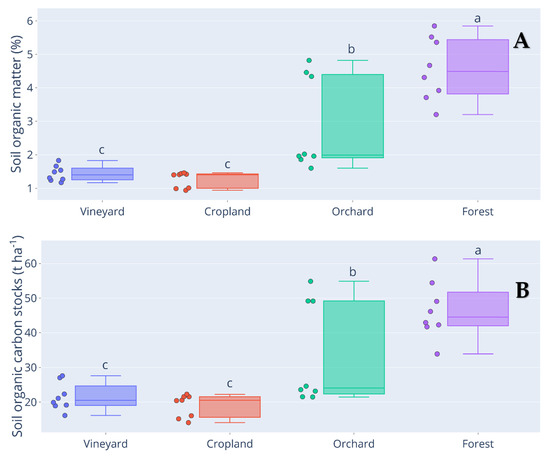This screenshot has height=457, width=550.
Task: Select the red Cropland box in panel B
Action: click(230, 407)
